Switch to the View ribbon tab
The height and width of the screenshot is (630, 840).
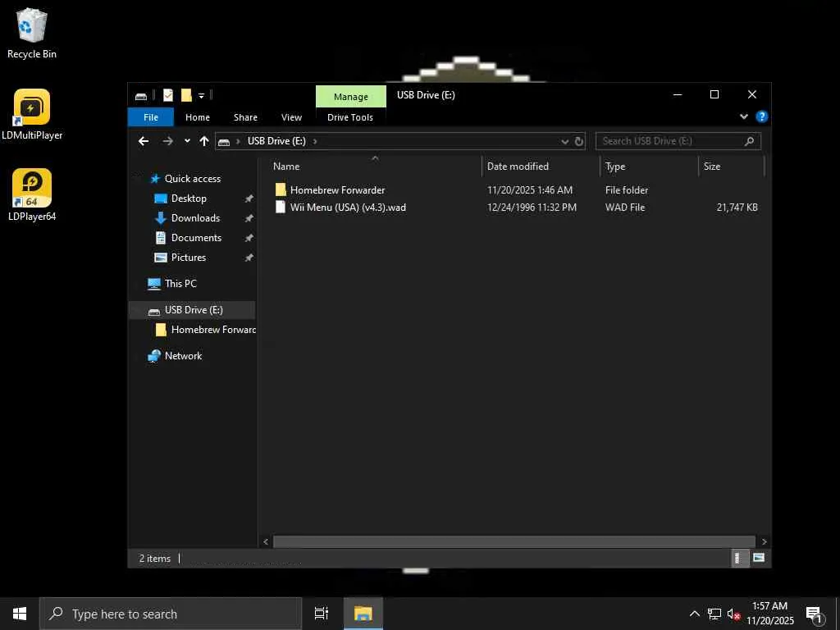[291, 117]
